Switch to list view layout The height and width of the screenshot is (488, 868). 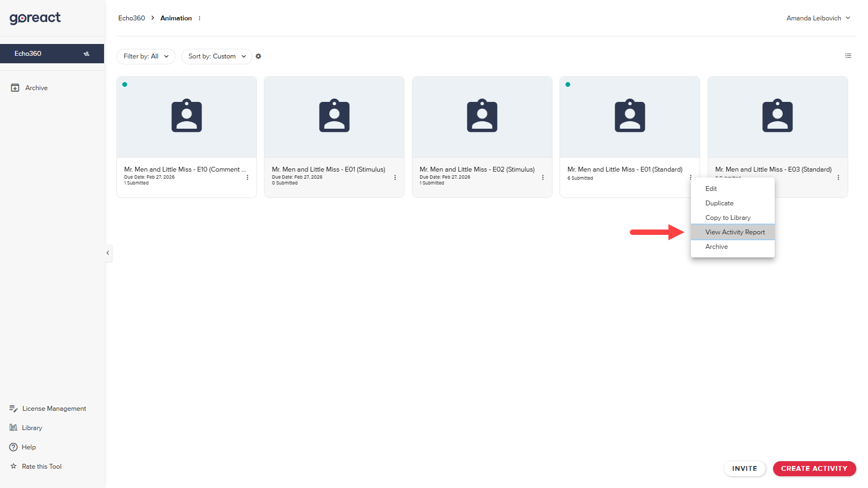[848, 56]
